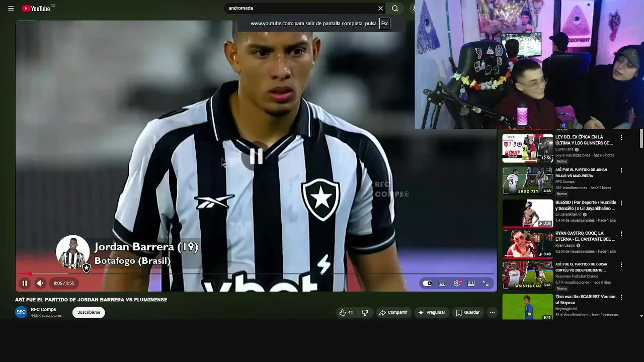Open the options menu for Johan Rojas video
The image size is (644, 362).
point(621,170)
